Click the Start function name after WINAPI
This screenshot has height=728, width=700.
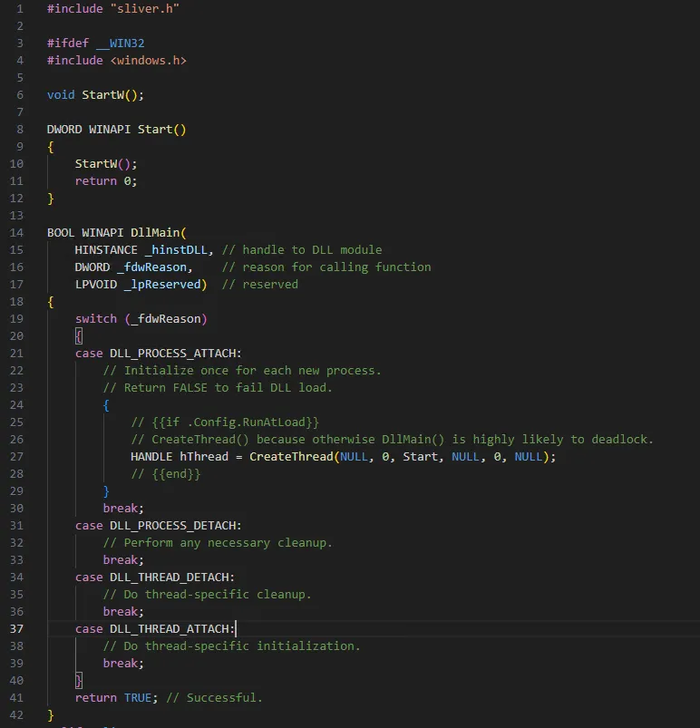point(155,129)
